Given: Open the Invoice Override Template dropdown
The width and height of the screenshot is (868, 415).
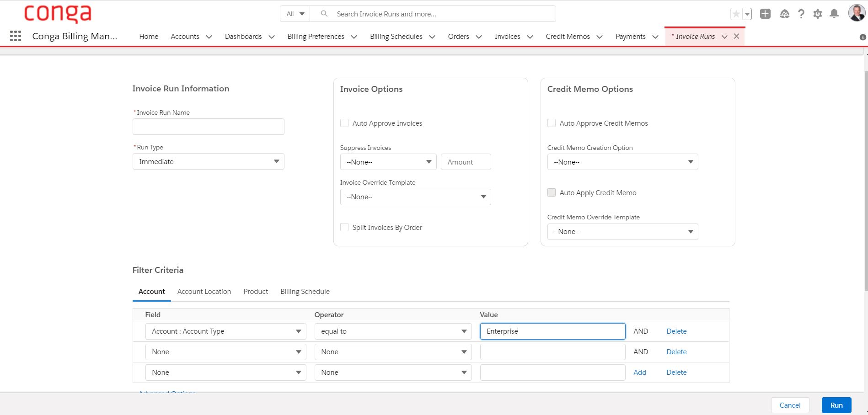Looking at the screenshot, I should (415, 197).
